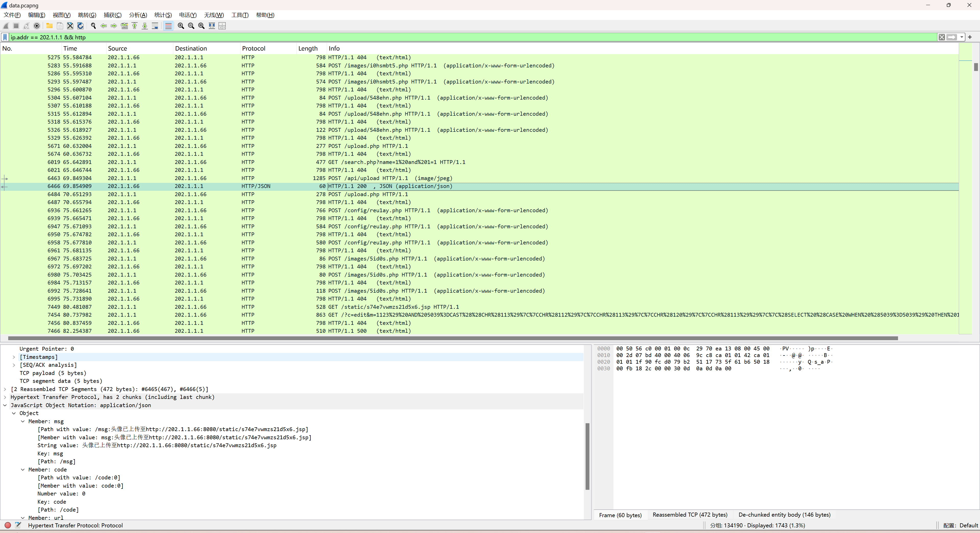Toggle packet list colorization
Viewport: 980px width, 533px height.
[x=168, y=26]
